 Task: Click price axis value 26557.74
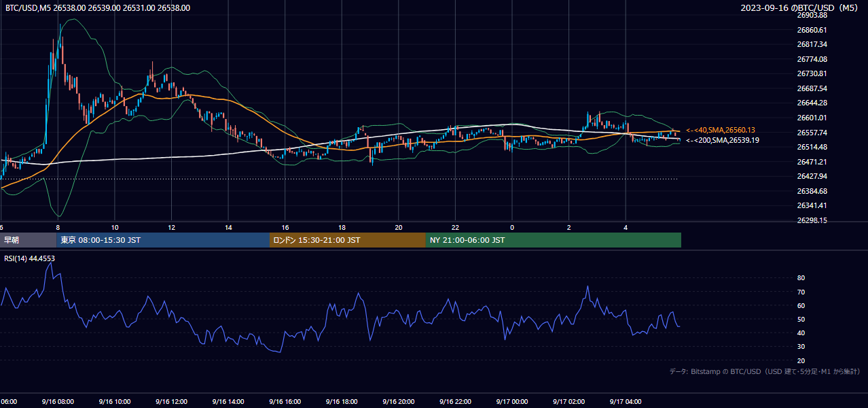tap(812, 132)
